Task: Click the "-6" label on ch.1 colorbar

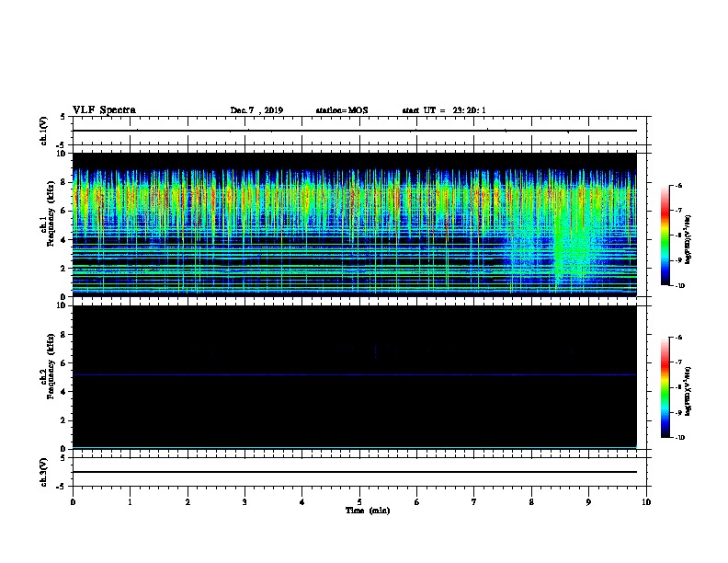Action: point(678,185)
